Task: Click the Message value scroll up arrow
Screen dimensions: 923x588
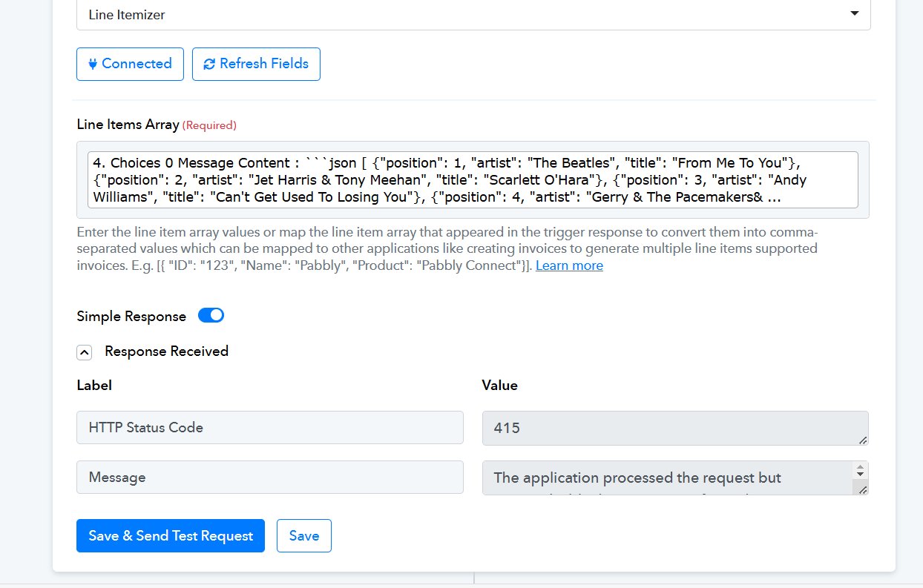Action: point(861,469)
